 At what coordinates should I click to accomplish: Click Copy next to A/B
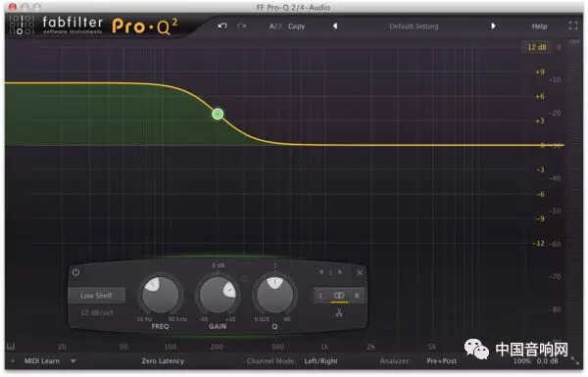tap(296, 26)
